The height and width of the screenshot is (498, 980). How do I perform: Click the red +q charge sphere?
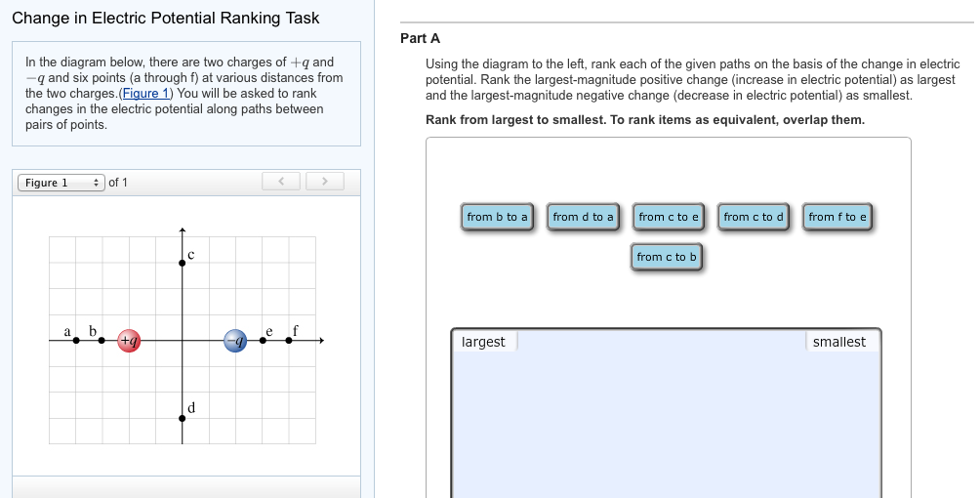click(129, 341)
